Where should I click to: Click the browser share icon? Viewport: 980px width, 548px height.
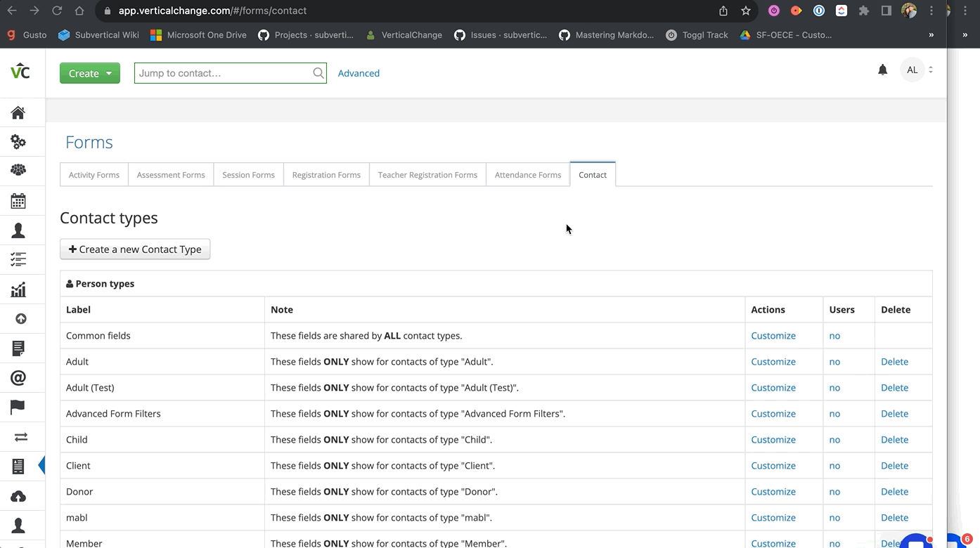click(723, 11)
